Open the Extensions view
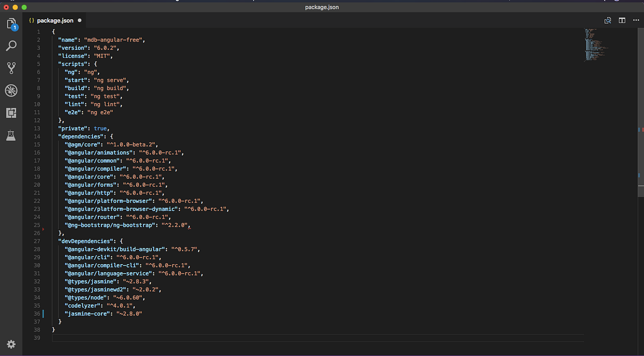 pyautogui.click(x=11, y=113)
